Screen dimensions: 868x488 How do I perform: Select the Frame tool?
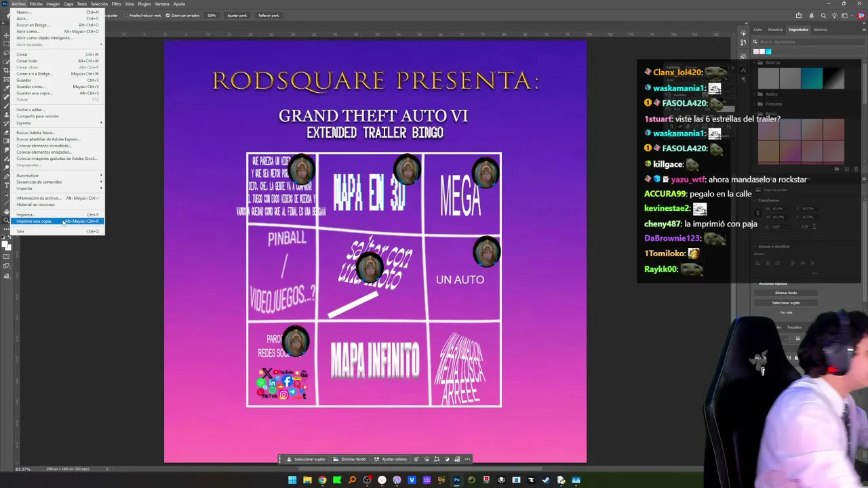(x=7, y=79)
